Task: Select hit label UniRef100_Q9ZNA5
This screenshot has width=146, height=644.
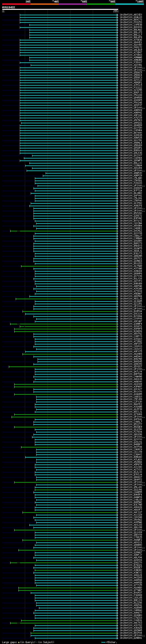Action: [131, 630]
